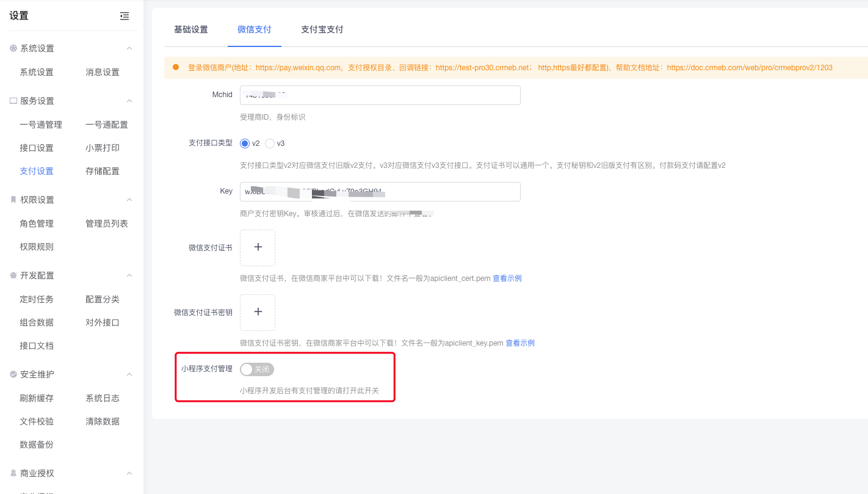Select the v3 payment interface radio button
Viewport: 868px width, 494px height.
[270, 143]
